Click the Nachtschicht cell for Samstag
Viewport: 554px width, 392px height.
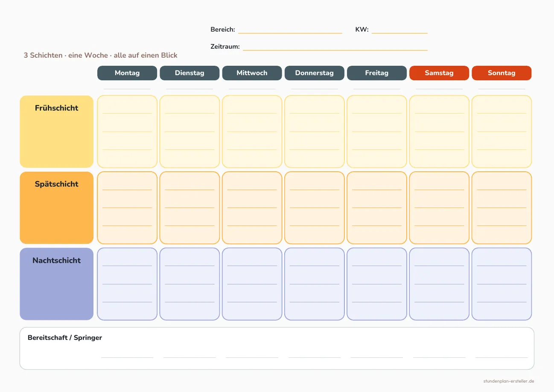[439, 284]
